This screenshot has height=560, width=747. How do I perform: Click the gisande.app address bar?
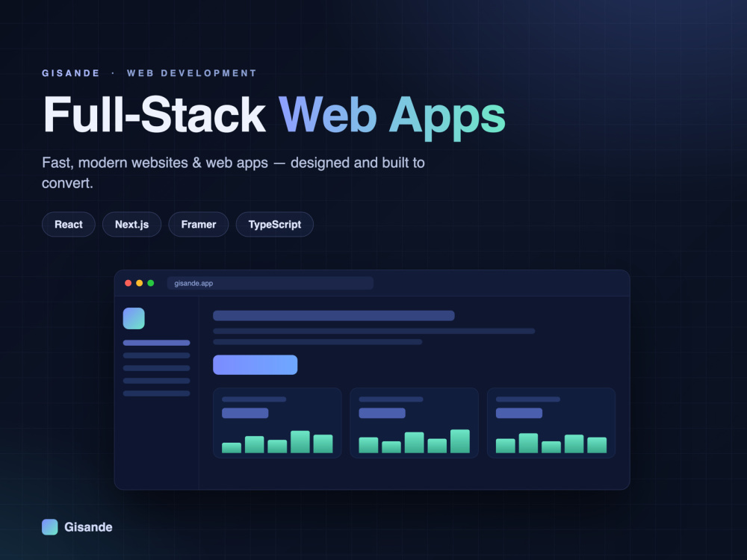point(270,283)
